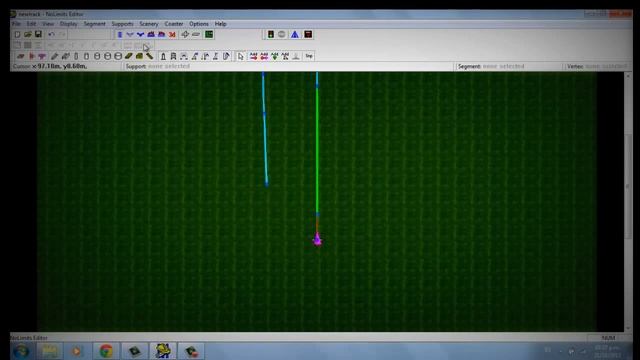Select the yellow-green box beam icon
The width and height of the screenshot is (640, 360).
(139, 56)
